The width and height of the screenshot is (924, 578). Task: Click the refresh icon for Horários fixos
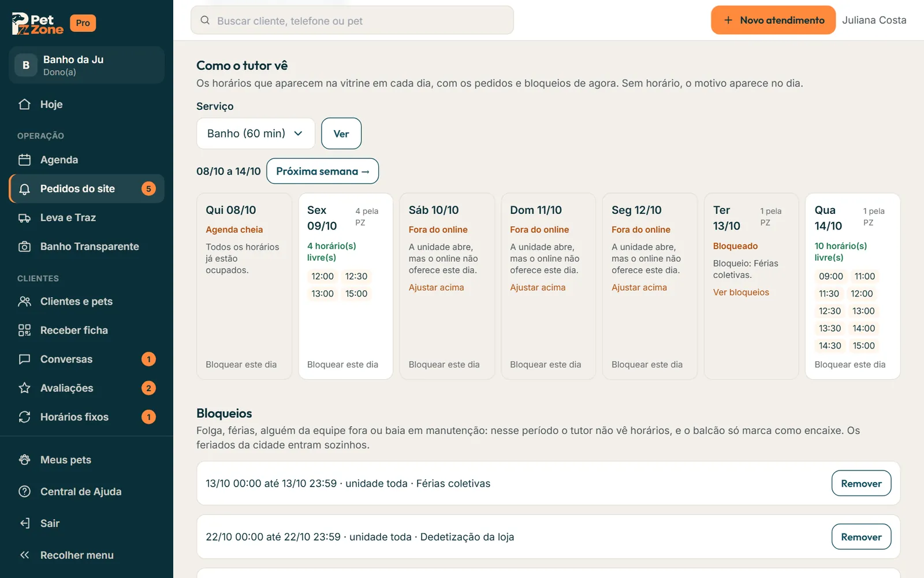[x=24, y=417]
